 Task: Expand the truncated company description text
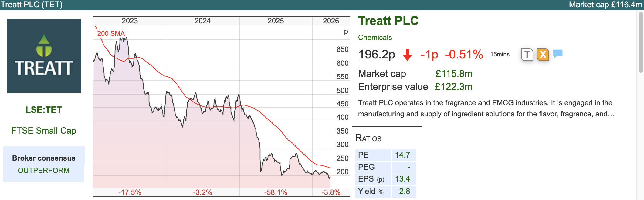pyautogui.click(x=611, y=114)
